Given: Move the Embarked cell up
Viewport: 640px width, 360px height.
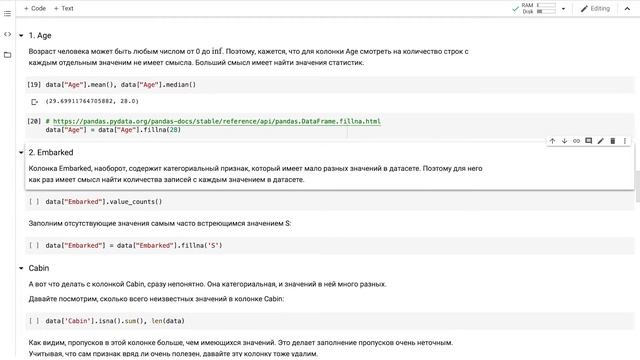Looking at the screenshot, I should click(552, 141).
